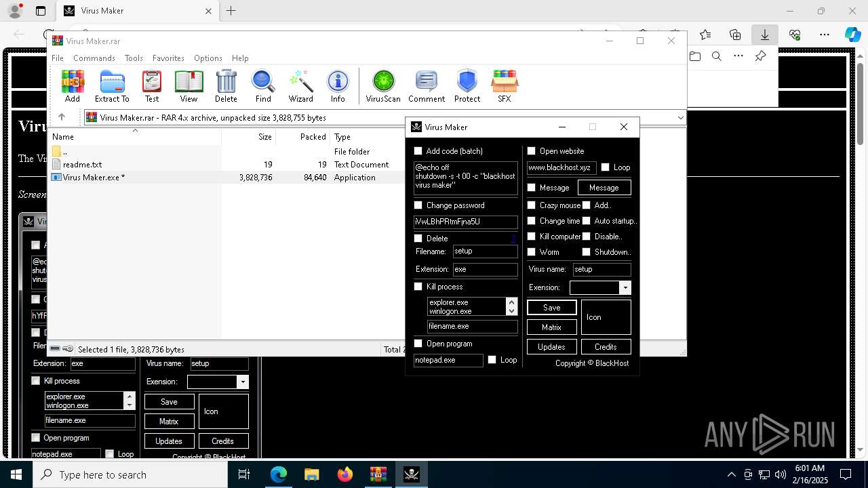Open the Find magnifier tool
868x488 pixels.
(x=263, y=86)
